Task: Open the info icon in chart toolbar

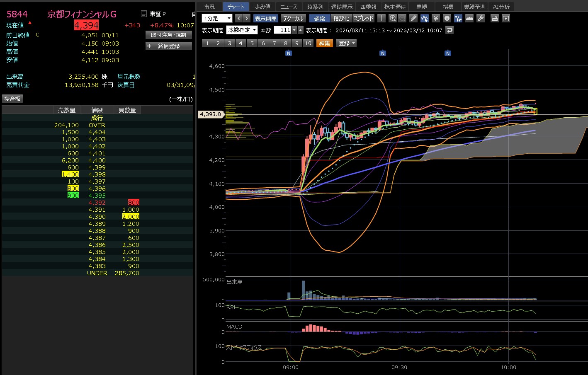Action: point(447,18)
